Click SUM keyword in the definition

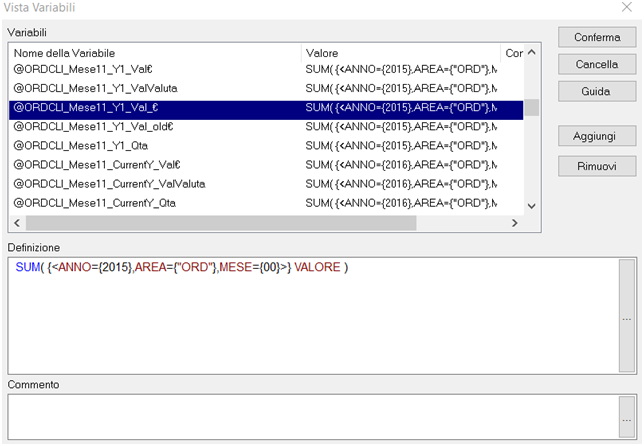[x=28, y=267]
